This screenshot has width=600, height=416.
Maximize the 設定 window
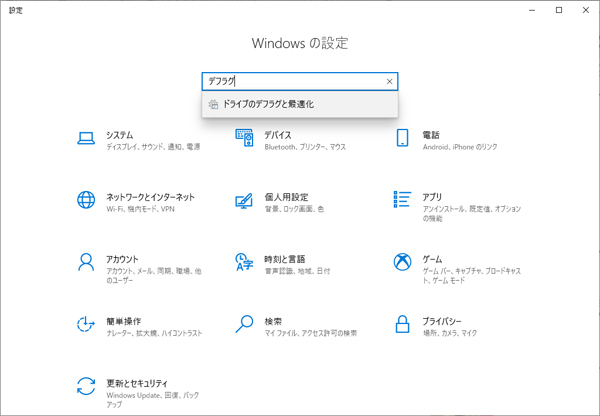(x=559, y=10)
